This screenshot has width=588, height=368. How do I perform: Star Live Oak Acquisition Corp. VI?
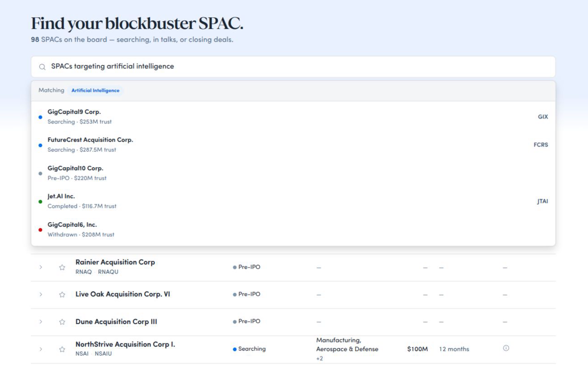tap(62, 295)
